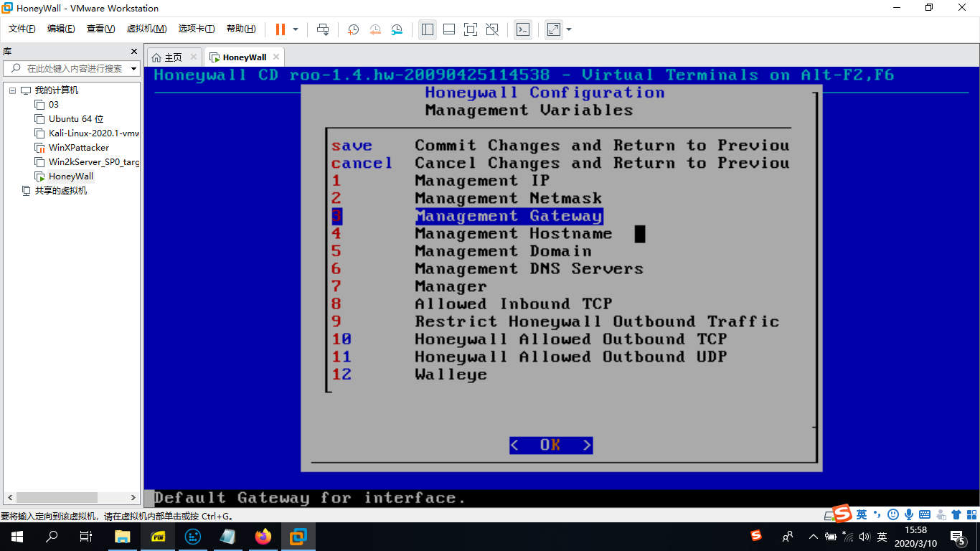Open Task View on the taskbar
This screenshot has height=551, width=980.
point(86,536)
